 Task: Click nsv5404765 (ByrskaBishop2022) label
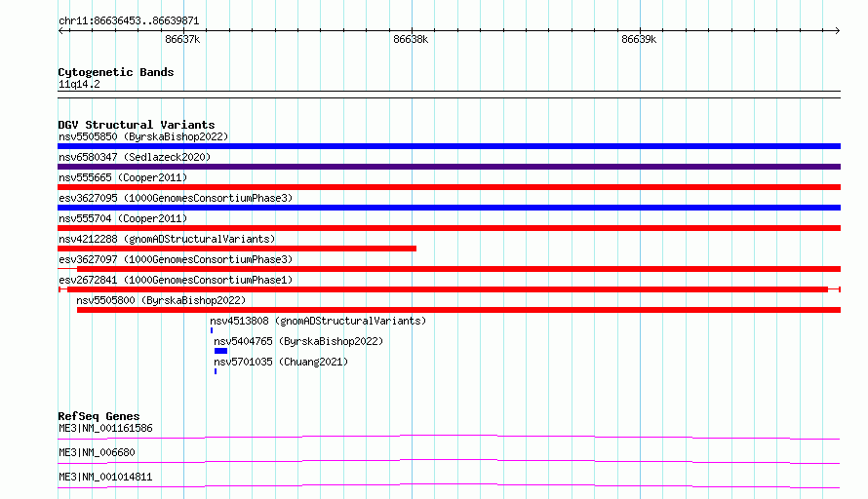298,341
